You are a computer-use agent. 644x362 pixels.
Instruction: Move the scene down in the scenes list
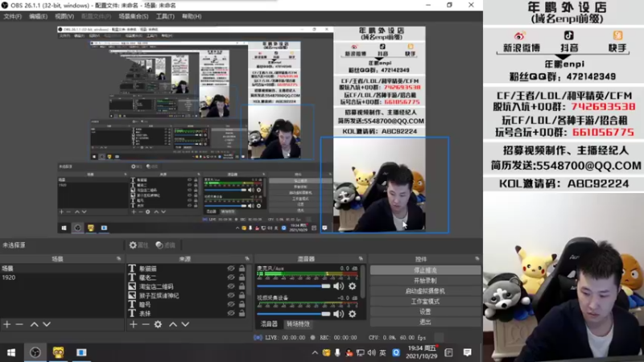(47, 324)
